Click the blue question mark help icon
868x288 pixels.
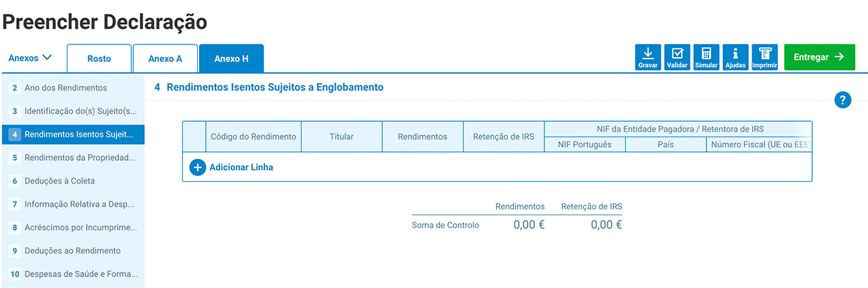pyautogui.click(x=842, y=100)
